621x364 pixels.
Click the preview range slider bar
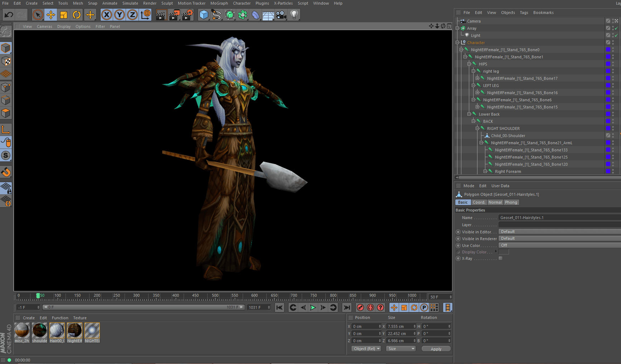coord(144,307)
